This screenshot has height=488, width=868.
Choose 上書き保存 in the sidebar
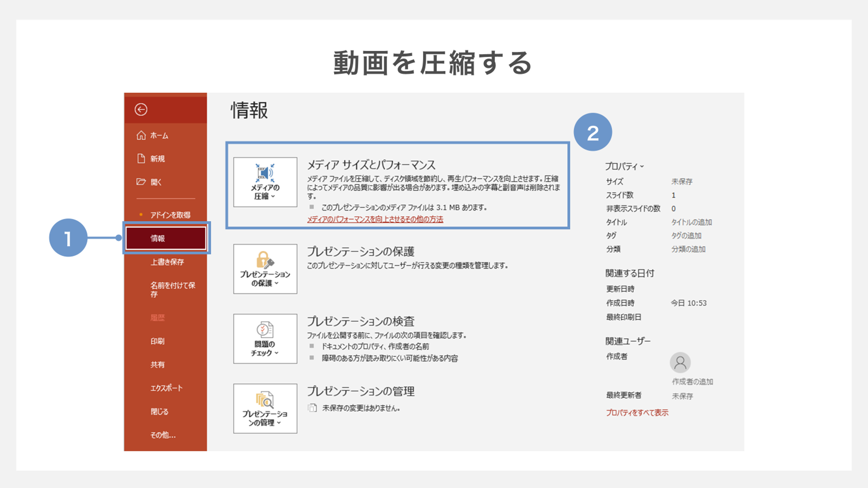[x=167, y=262]
